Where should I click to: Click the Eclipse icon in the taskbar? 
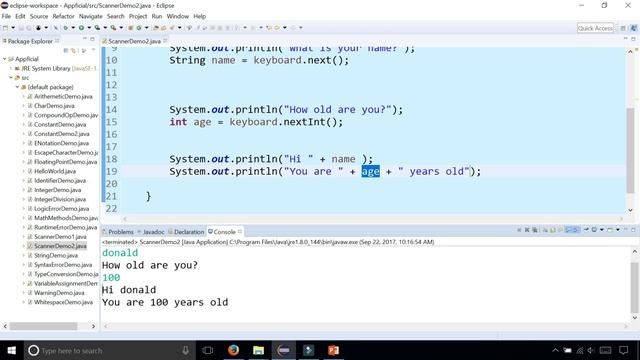click(x=284, y=350)
